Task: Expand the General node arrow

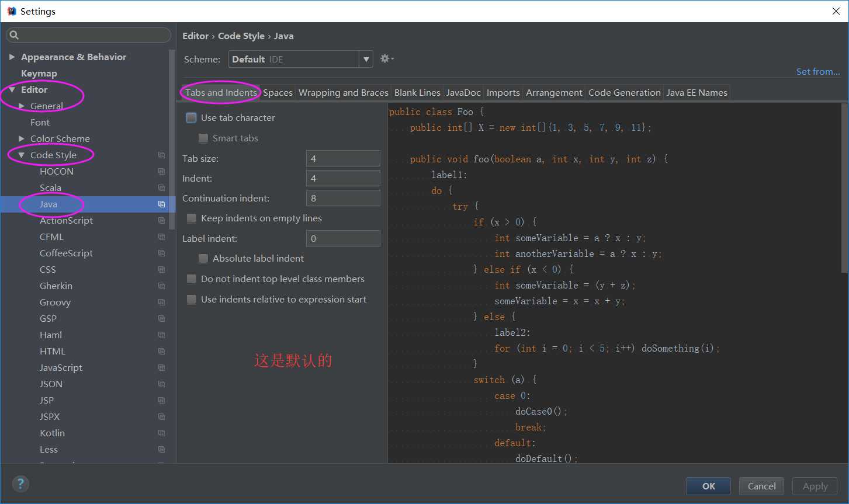Action: (22, 106)
